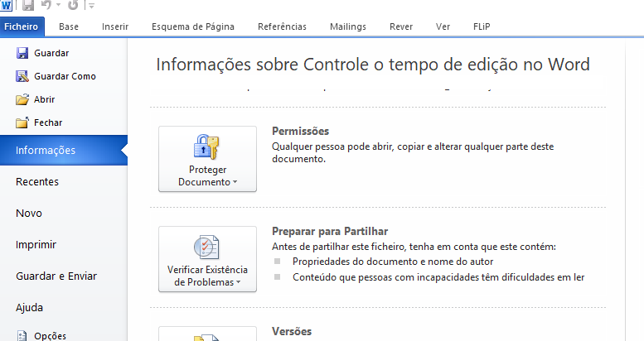This screenshot has height=341, width=644.
Task: Click the checklist Verificar Problemas icon
Action: (x=206, y=247)
